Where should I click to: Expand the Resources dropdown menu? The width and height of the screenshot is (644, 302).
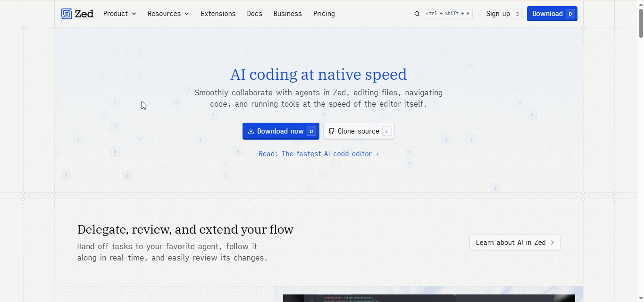[x=168, y=14]
